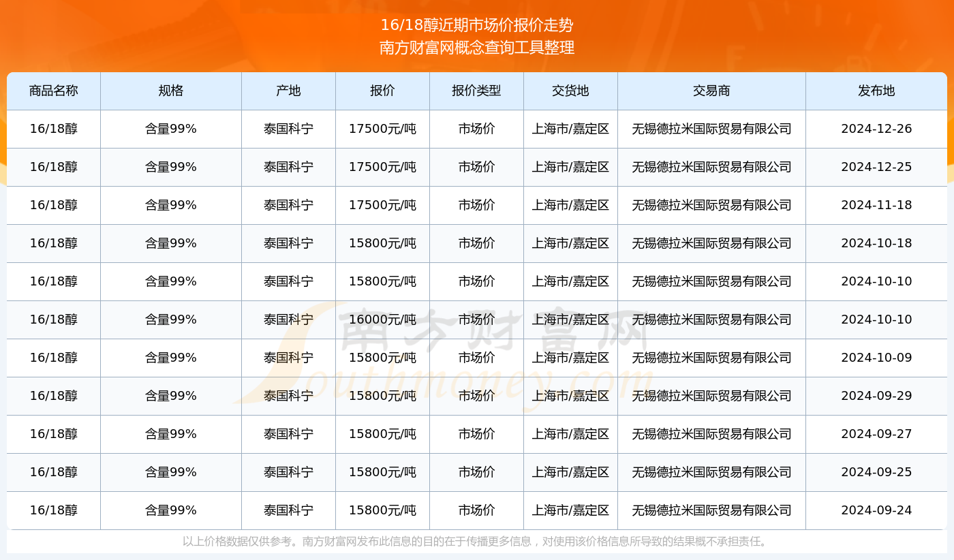
Task: Select the 产地 column header
Action: [288, 91]
